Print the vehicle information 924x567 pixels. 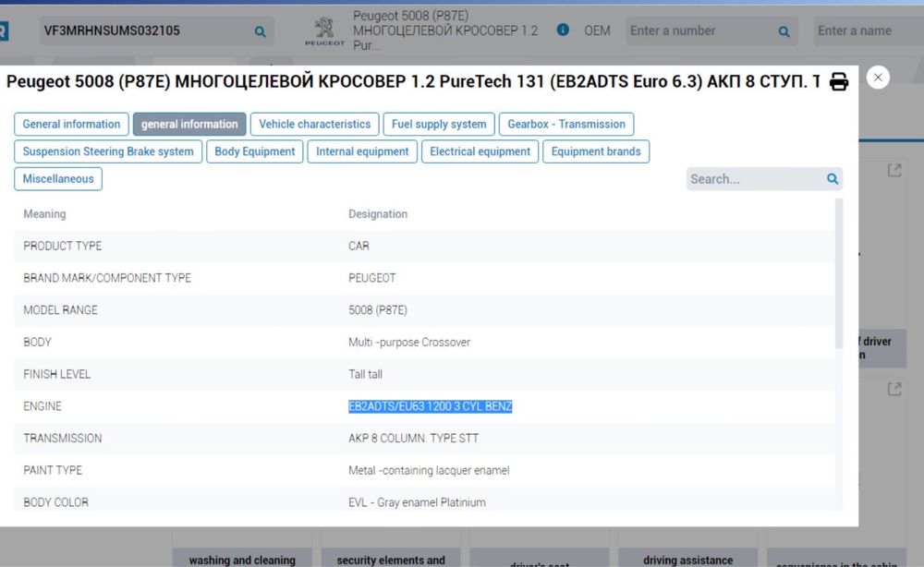(839, 81)
